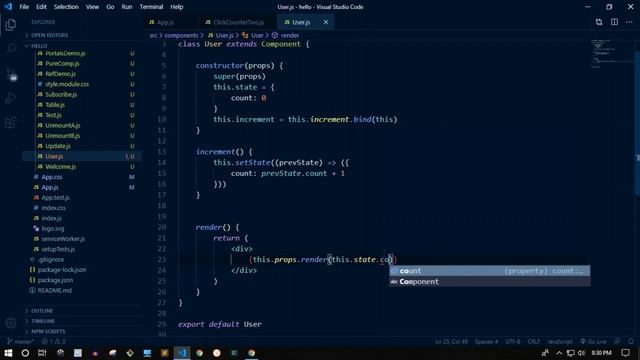Open Windows Action Center notification icon
Image resolution: width=640 pixels, height=360 pixels.
pyautogui.click(x=626, y=353)
